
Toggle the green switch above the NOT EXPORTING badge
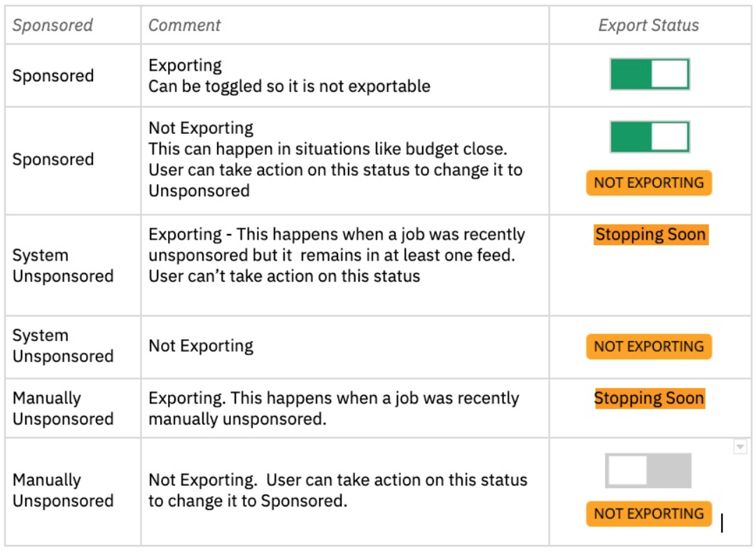650,137
